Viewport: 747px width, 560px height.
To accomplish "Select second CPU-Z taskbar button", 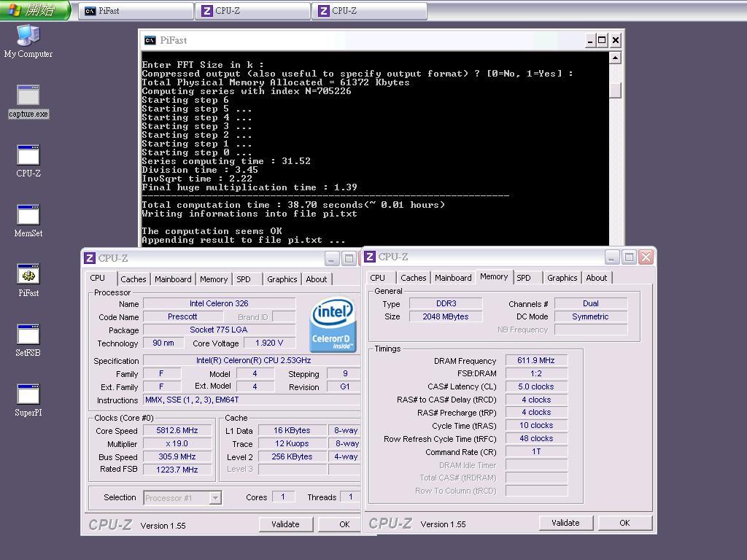I will [370, 11].
